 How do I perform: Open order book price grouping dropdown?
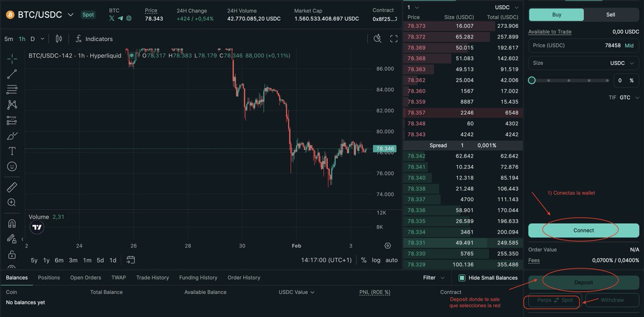[x=413, y=8]
